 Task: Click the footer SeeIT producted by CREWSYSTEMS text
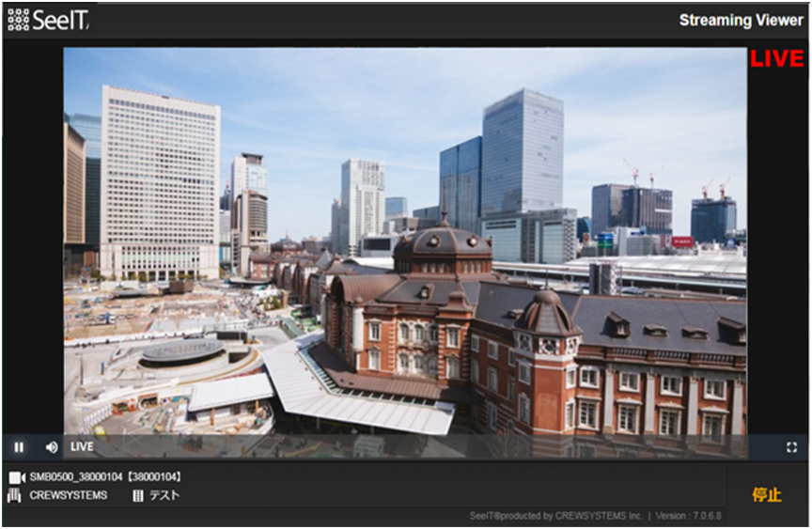(x=555, y=516)
